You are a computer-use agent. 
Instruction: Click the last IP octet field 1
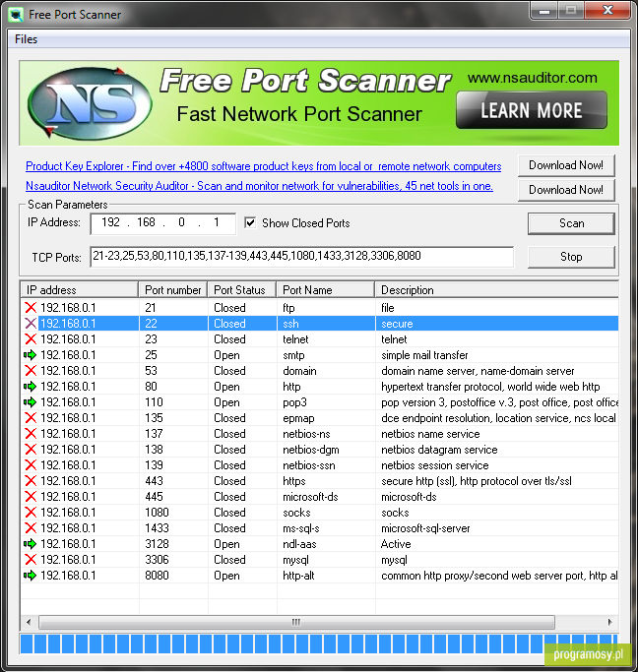[217, 222]
